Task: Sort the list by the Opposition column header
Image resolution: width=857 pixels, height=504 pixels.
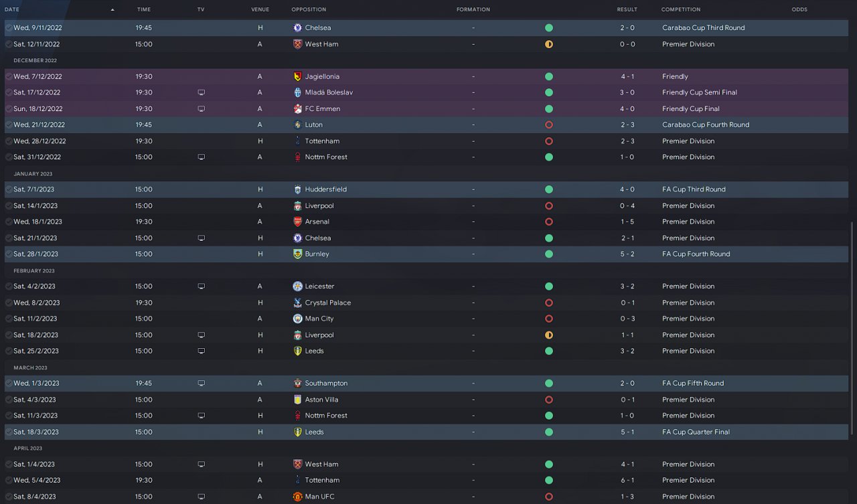Action: [309, 9]
